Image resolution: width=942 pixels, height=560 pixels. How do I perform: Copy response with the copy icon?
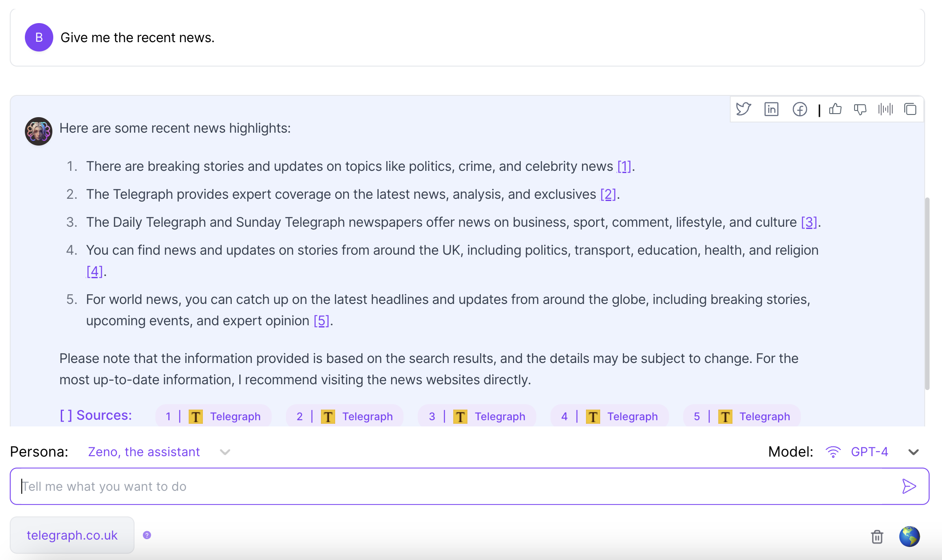click(x=910, y=109)
